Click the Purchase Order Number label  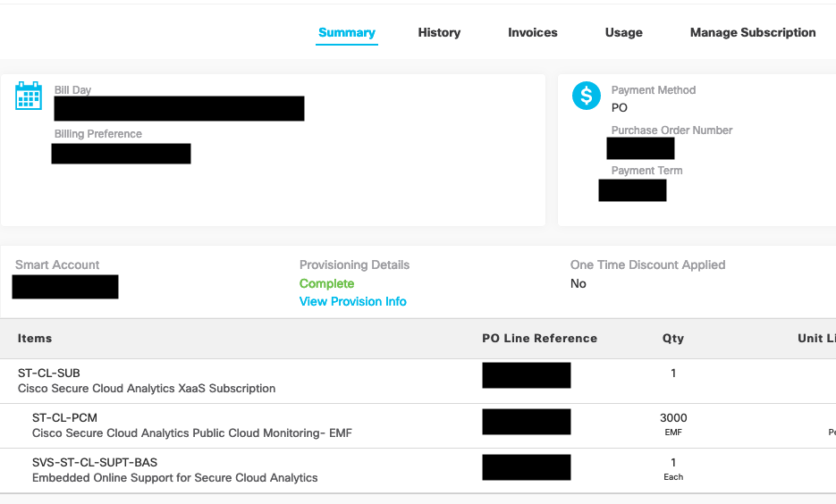tap(671, 130)
